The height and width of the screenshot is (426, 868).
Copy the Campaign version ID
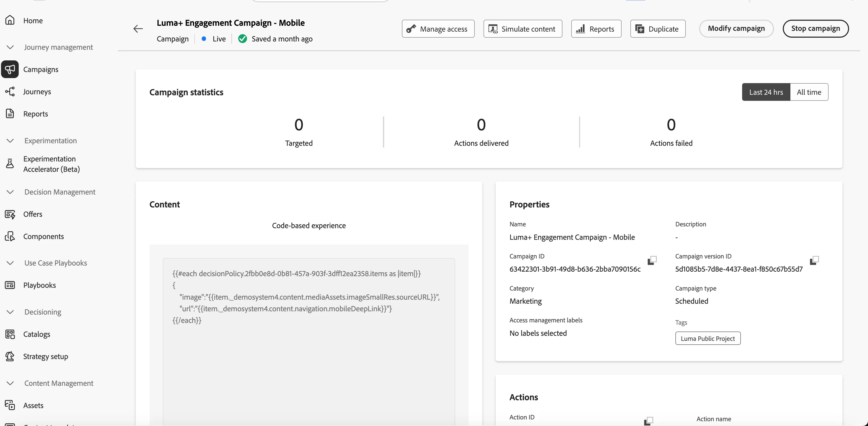click(814, 261)
